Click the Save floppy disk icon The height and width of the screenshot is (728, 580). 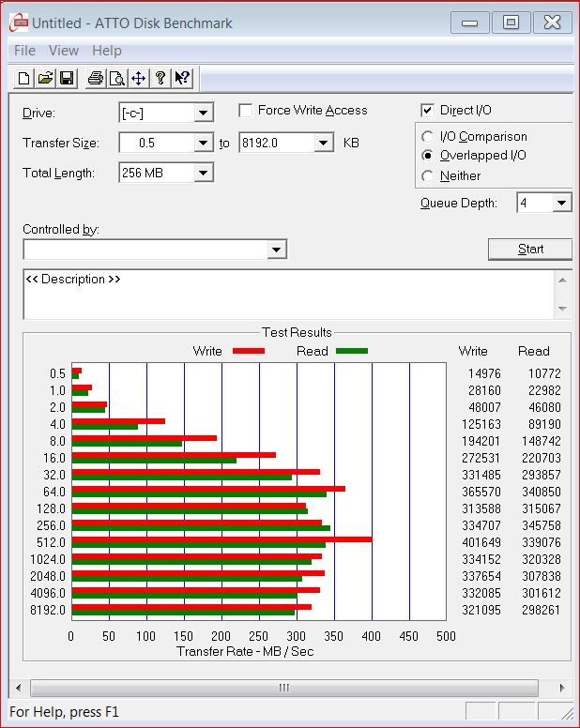click(67, 78)
